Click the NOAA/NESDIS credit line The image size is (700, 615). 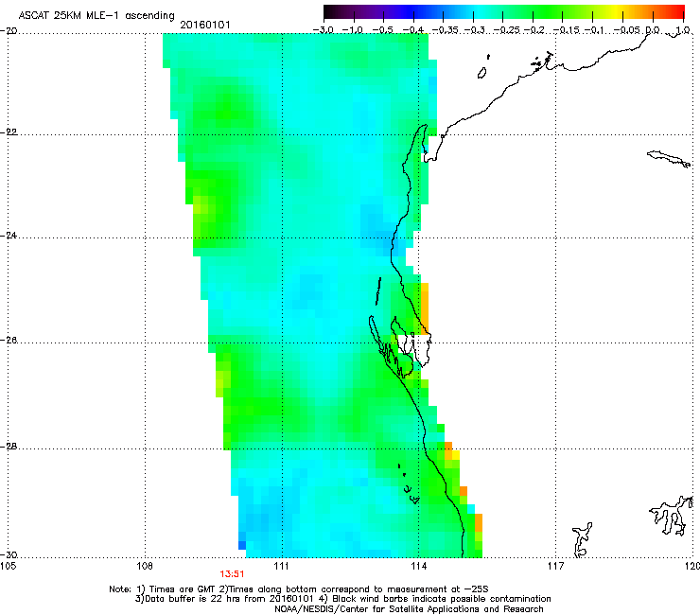(409, 609)
